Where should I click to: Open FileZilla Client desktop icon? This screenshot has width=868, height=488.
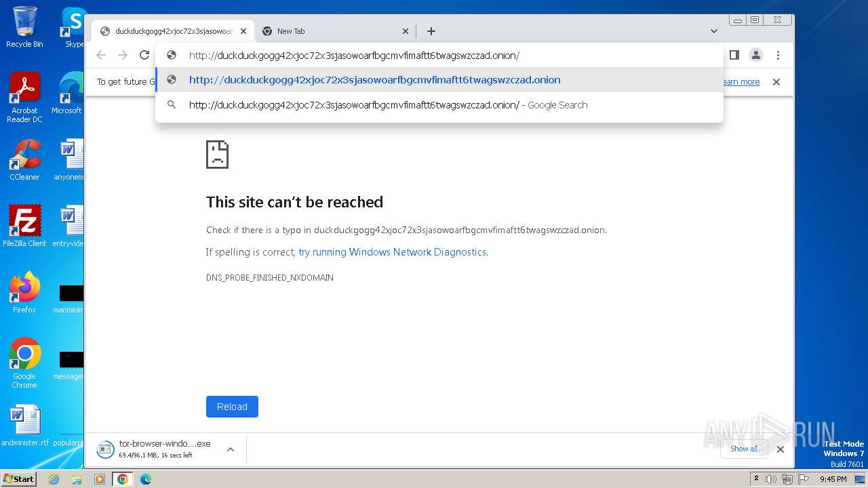coord(24,226)
